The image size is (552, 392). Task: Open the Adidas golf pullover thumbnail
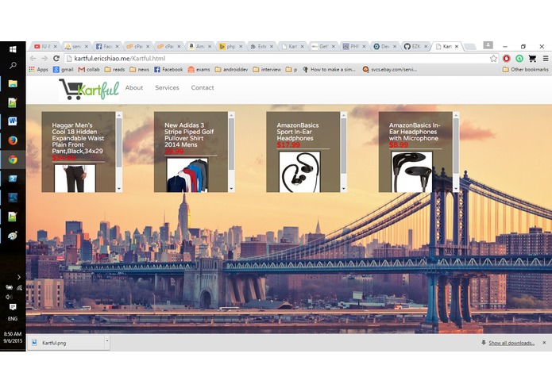[187, 175]
